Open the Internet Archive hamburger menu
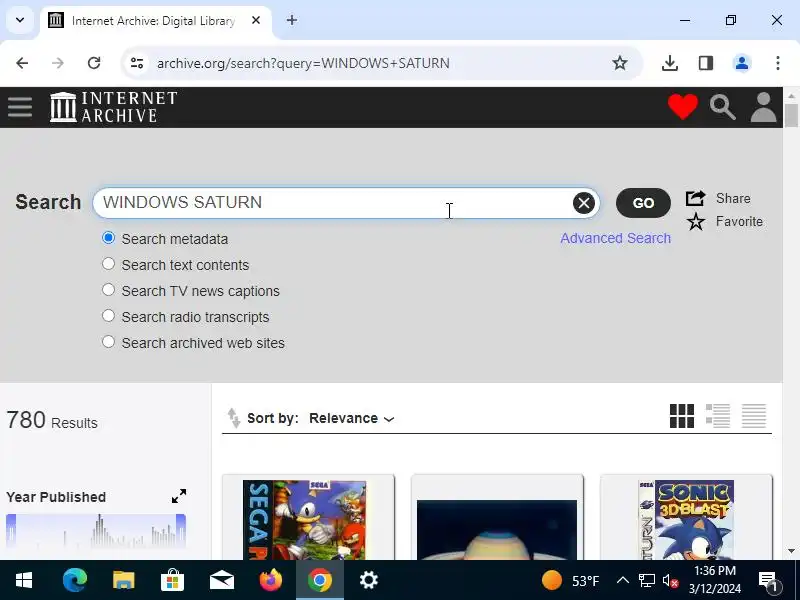The width and height of the screenshot is (800, 600). coord(20,107)
